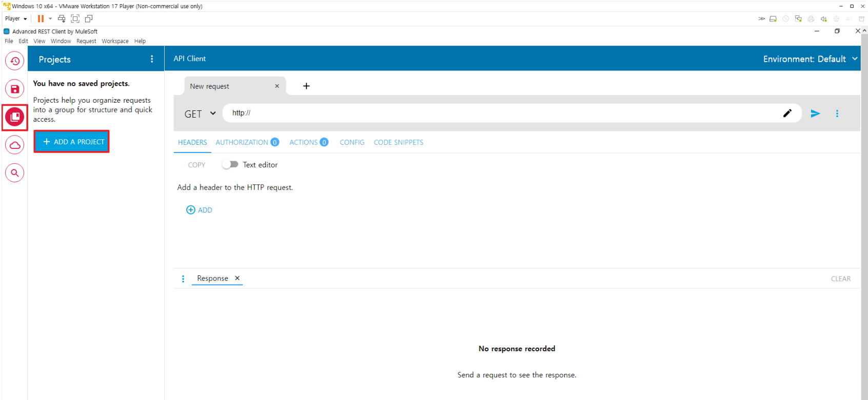Minimize the Advanced REST Client window

click(x=817, y=31)
